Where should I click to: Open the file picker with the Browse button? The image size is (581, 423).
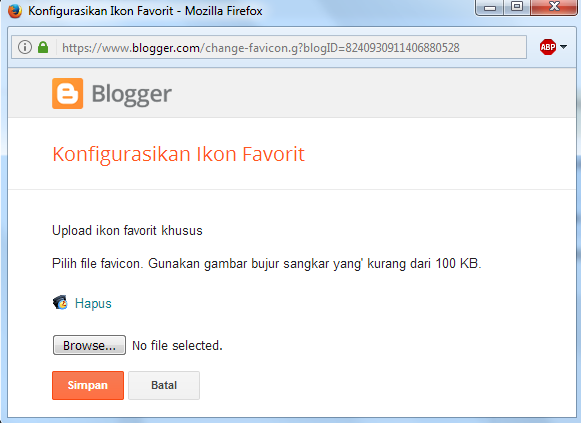point(89,345)
